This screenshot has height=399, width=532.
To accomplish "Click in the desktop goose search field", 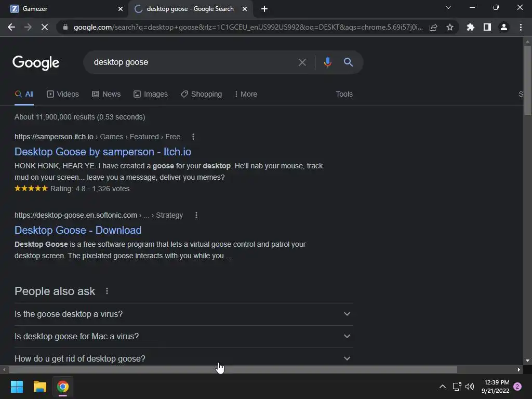I will (x=190, y=62).
